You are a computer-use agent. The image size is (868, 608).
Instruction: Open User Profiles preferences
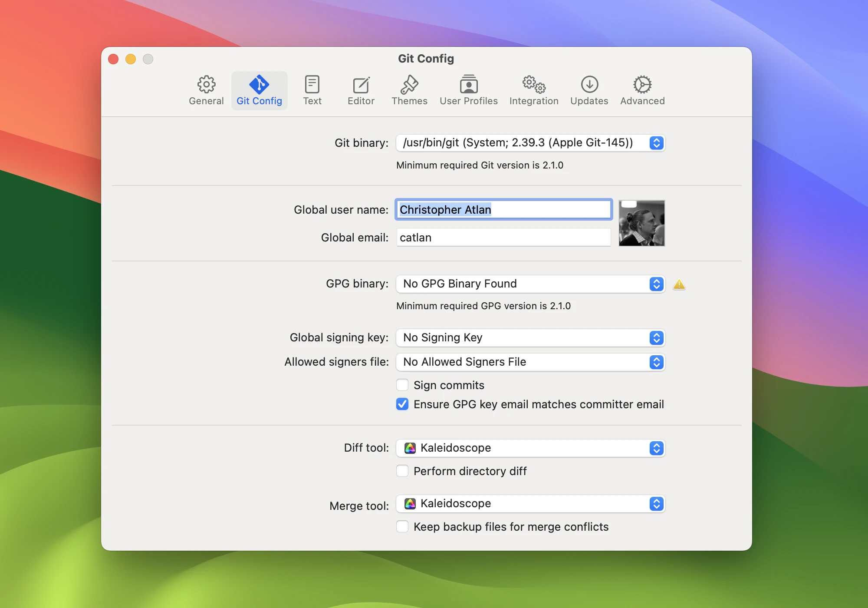(468, 90)
